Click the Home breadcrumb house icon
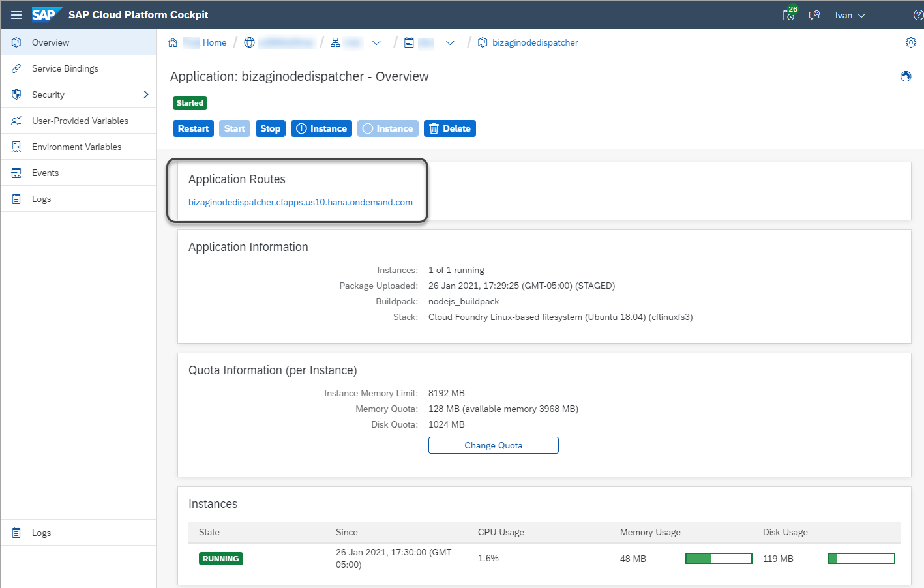Viewport: 924px width, 588px height. 173,42
